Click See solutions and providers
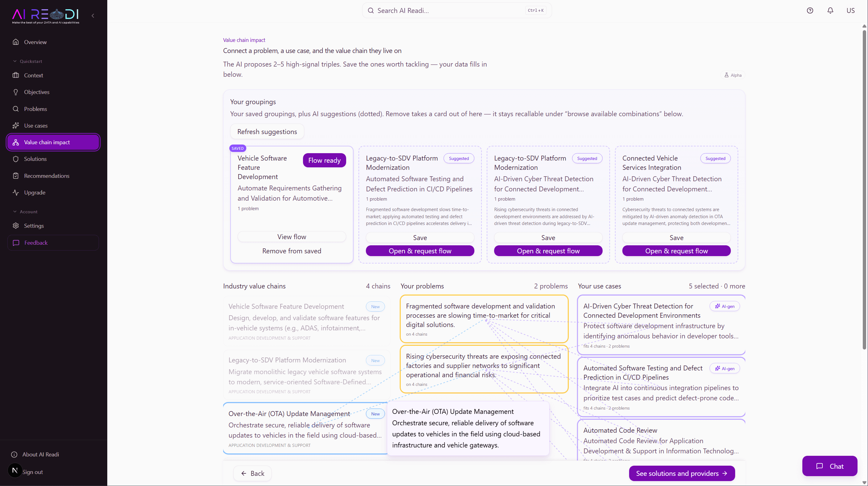The image size is (868, 486). pyautogui.click(x=682, y=474)
